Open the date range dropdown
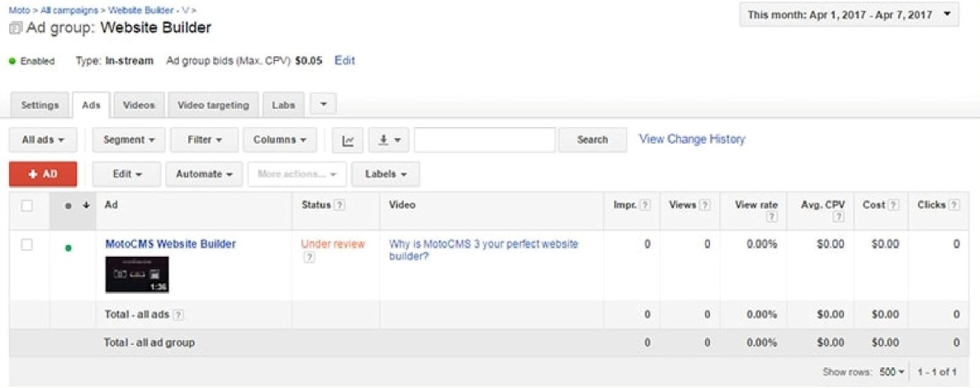Image resolution: width=980 pixels, height=388 pixels. (x=849, y=15)
